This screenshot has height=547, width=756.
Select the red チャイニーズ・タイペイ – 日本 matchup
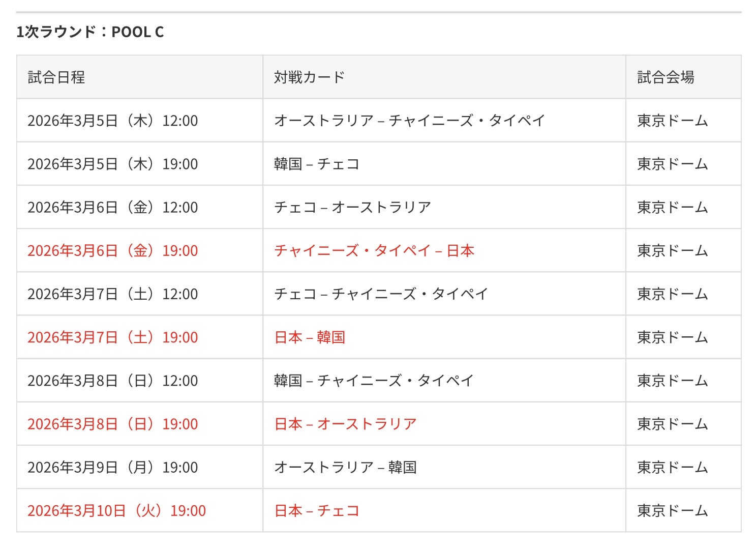point(374,251)
